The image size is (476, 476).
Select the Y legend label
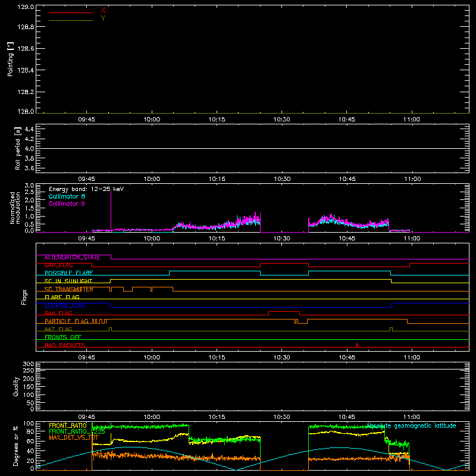tap(103, 18)
